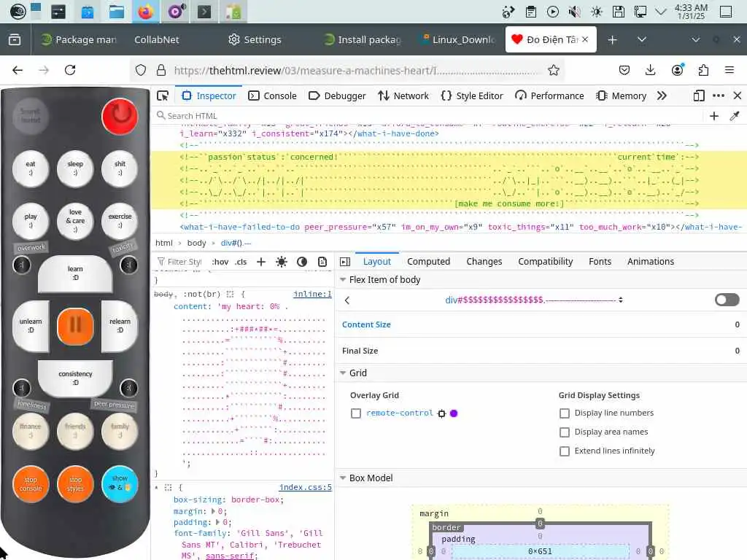Image resolution: width=747 pixels, height=560 pixels.
Task: Collapse the Box Model section
Action: (343, 478)
